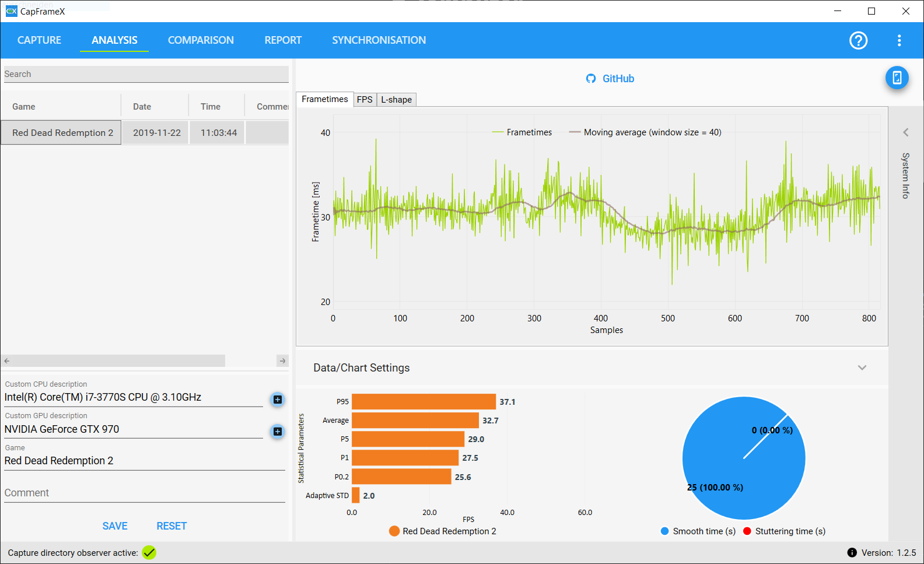The image size is (924, 564).
Task: Click the version info icon
Action: click(852, 552)
